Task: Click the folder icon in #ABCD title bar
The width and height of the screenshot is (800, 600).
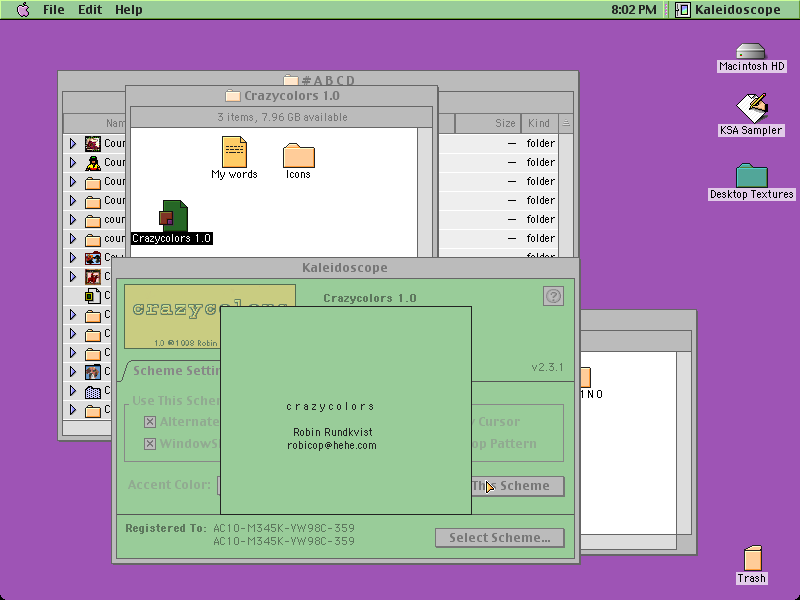Action: click(x=291, y=80)
